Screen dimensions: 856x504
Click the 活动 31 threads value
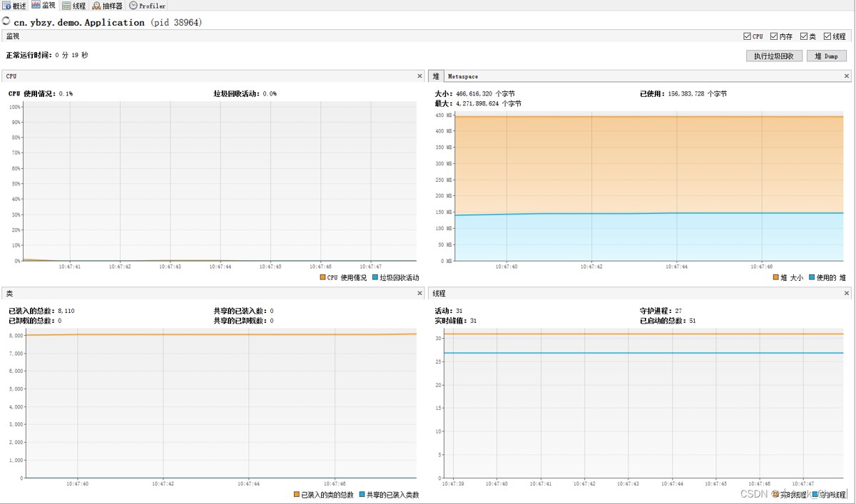(459, 311)
